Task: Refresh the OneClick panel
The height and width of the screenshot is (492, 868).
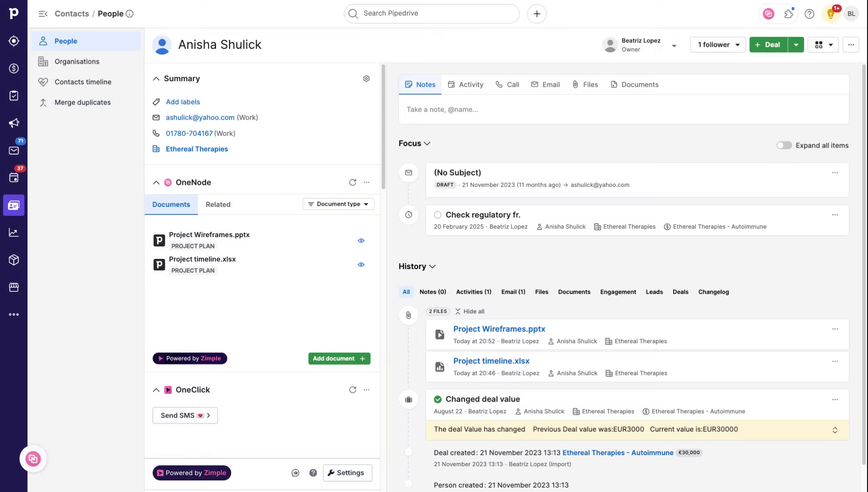Action: tap(353, 390)
